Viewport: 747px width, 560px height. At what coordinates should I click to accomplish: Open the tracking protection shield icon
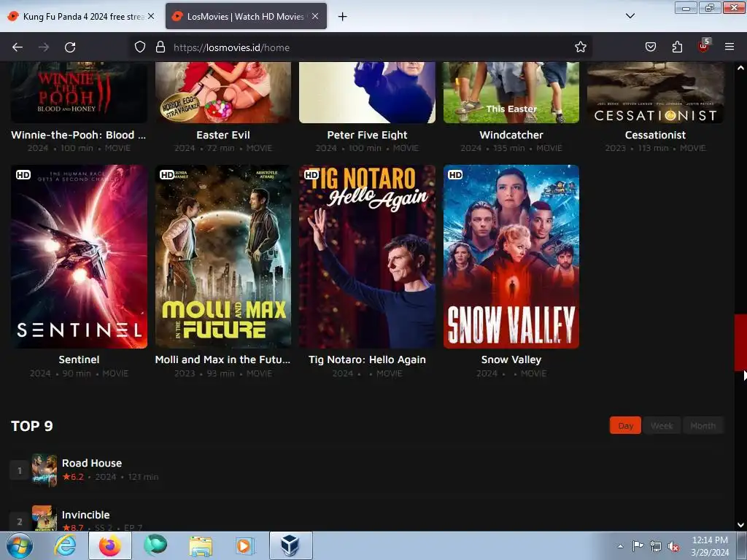tap(139, 47)
